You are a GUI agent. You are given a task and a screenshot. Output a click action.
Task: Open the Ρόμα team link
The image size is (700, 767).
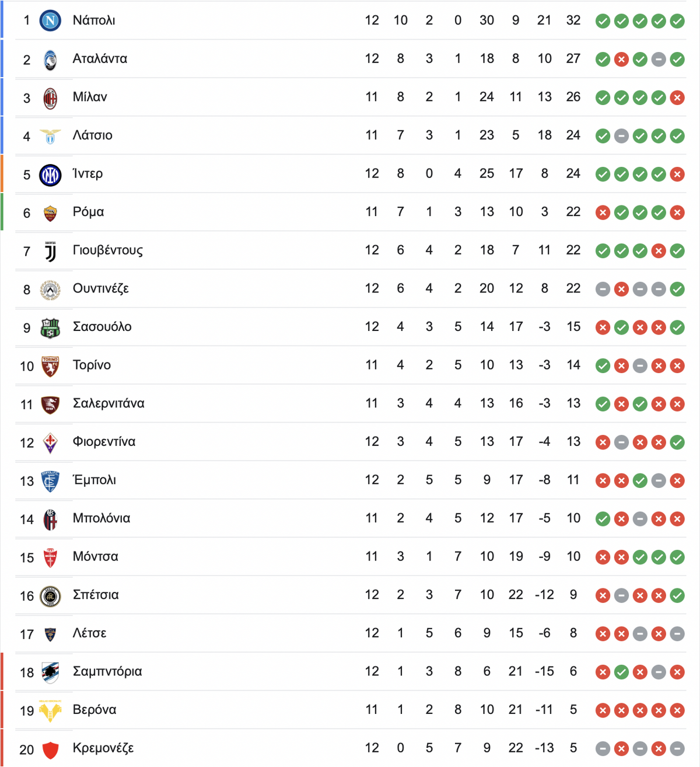(x=88, y=212)
